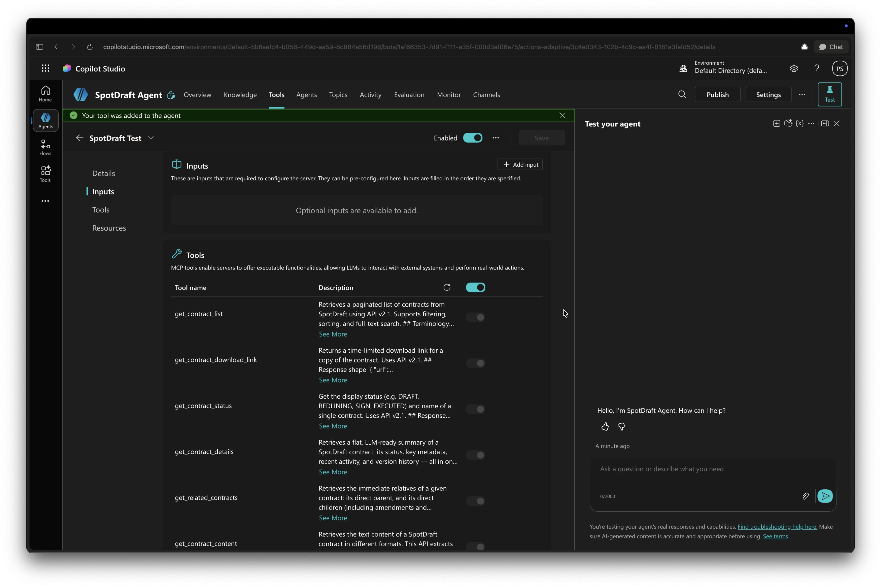This screenshot has width=881, height=588.
Task: Open Tools in the left sidebar
Action: point(45,174)
